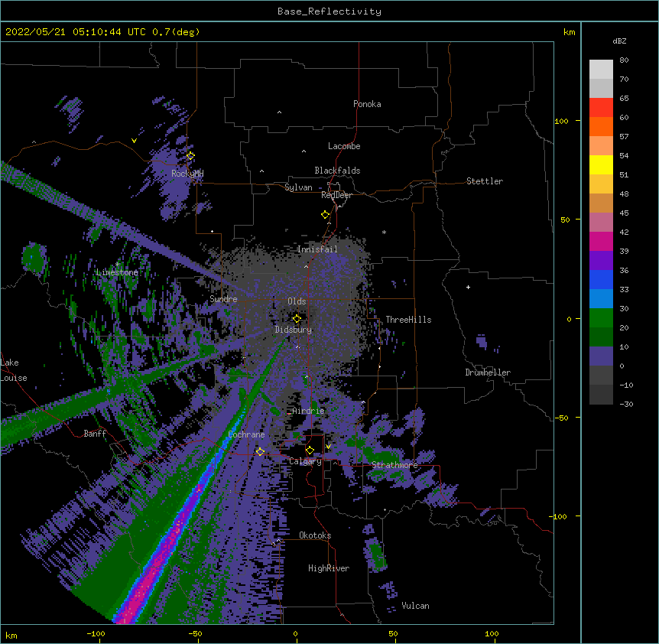659x644 pixels.
Task: Pick the magenta 39–42 dBZ legend swatch
Action: pos(601,242)
